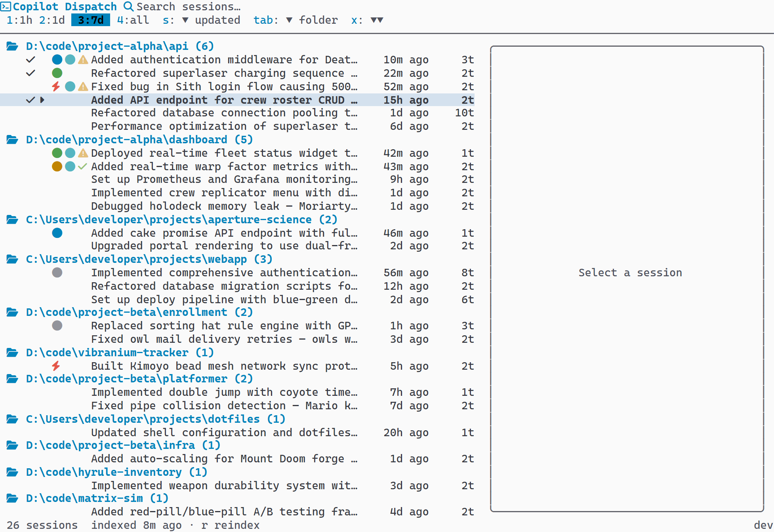Open 'Refactored database connection pooling' session

[x=238, y=113]
